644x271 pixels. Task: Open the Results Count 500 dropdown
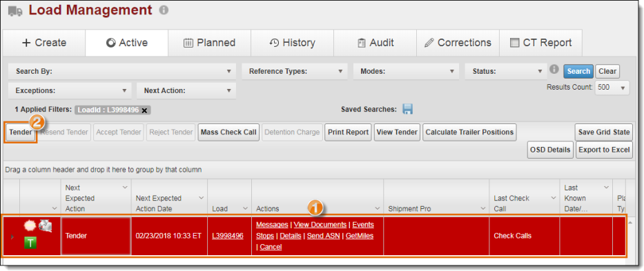612,88
